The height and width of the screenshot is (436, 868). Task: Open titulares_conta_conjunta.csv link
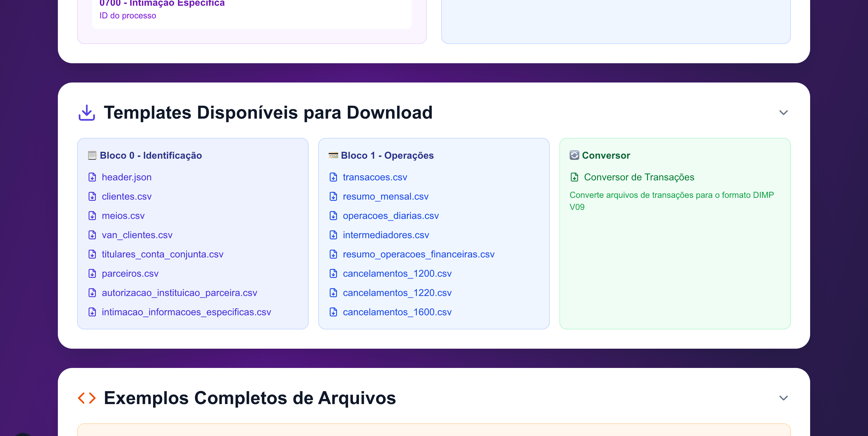click(x=162, y=254)
